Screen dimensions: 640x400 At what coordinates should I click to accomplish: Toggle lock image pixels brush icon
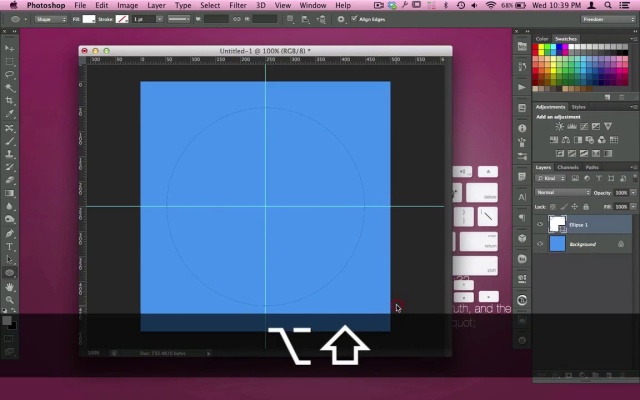tap(564, 207)
